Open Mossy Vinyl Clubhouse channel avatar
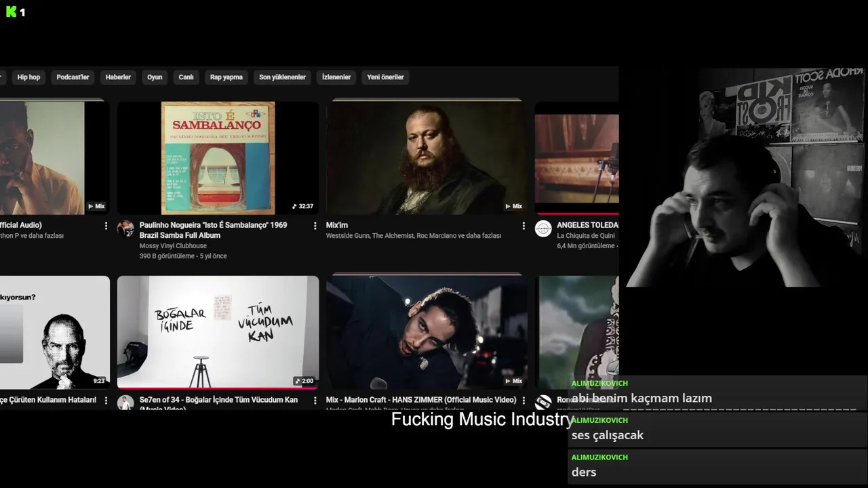Viewport: 868px width, 488px height. [125, 228]
